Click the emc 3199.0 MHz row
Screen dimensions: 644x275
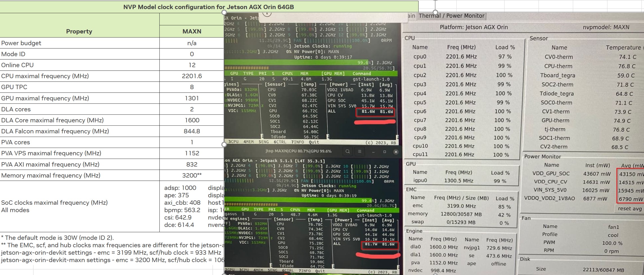tap(462, 206)
